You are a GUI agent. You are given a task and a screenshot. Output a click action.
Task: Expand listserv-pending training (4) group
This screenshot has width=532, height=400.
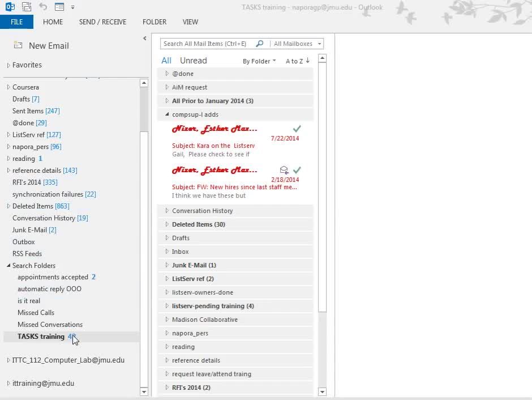click(x=167, y=305)
